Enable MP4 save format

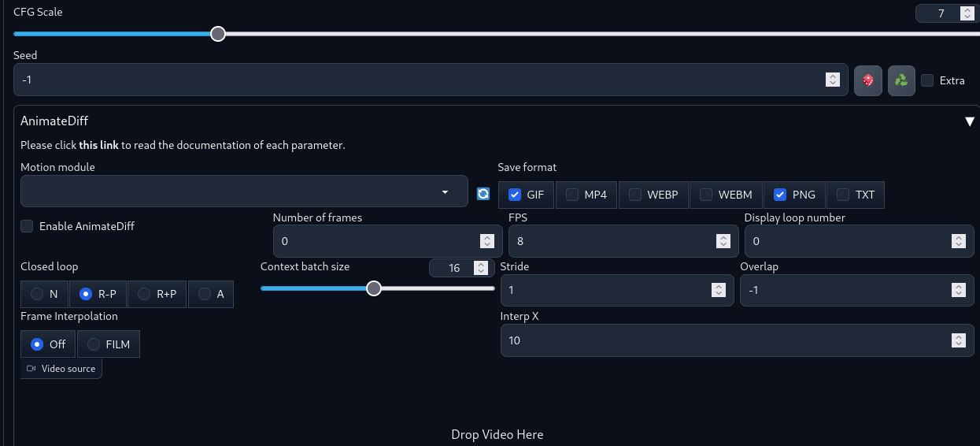572,195
